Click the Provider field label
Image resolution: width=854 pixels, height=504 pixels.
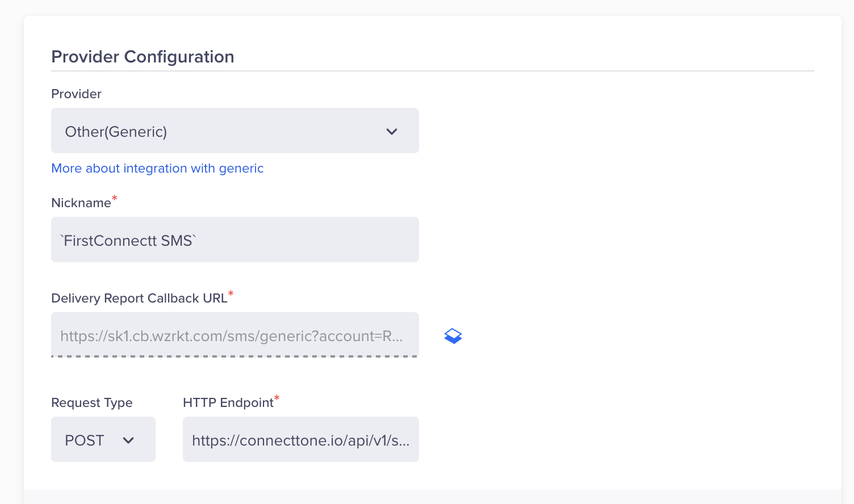tap(76, 94)
